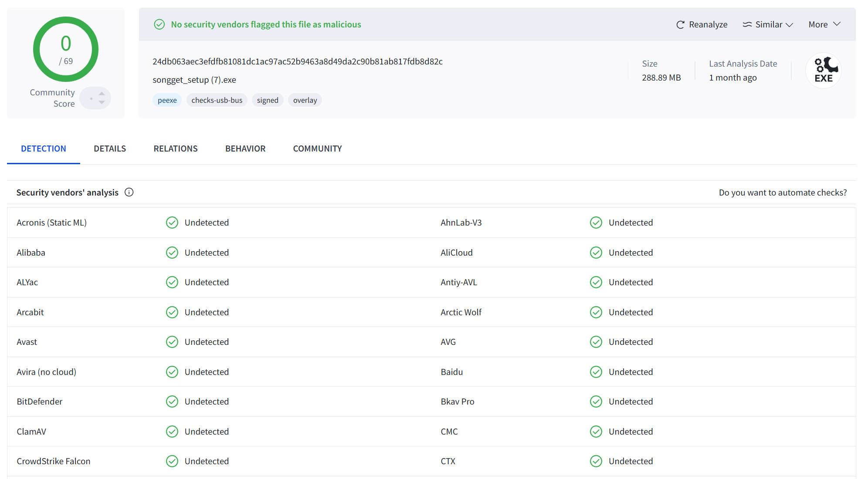Click the Reanalyze refresh icon
This screenshot has height=479, width=868.
click(680, 25)
